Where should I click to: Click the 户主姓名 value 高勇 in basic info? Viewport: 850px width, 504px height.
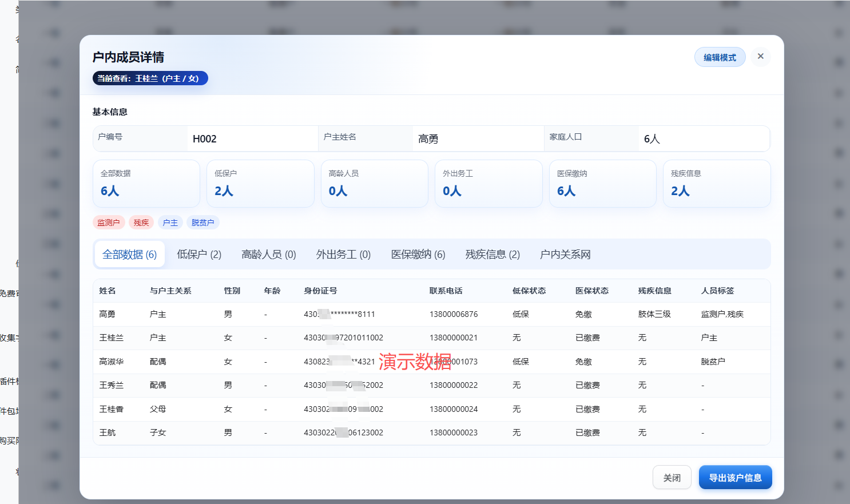428,139
